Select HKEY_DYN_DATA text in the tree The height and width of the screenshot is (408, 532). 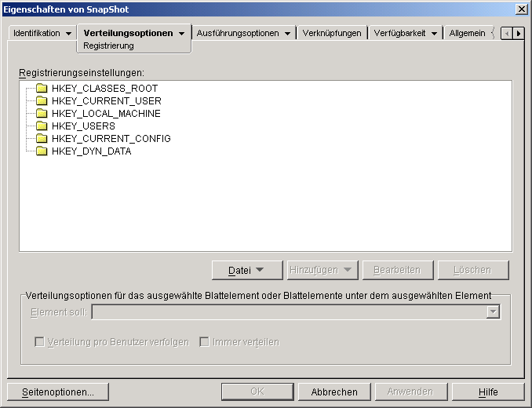coord(92,151)
